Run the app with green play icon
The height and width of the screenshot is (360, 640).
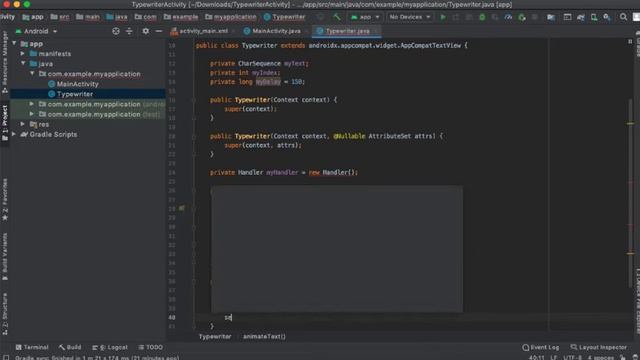443,17
